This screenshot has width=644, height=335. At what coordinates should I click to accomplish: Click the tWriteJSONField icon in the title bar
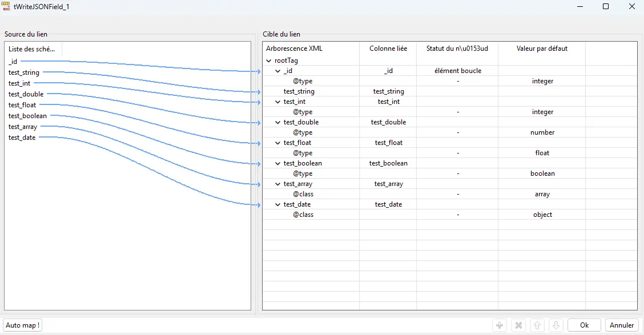[x=6, y=6]
